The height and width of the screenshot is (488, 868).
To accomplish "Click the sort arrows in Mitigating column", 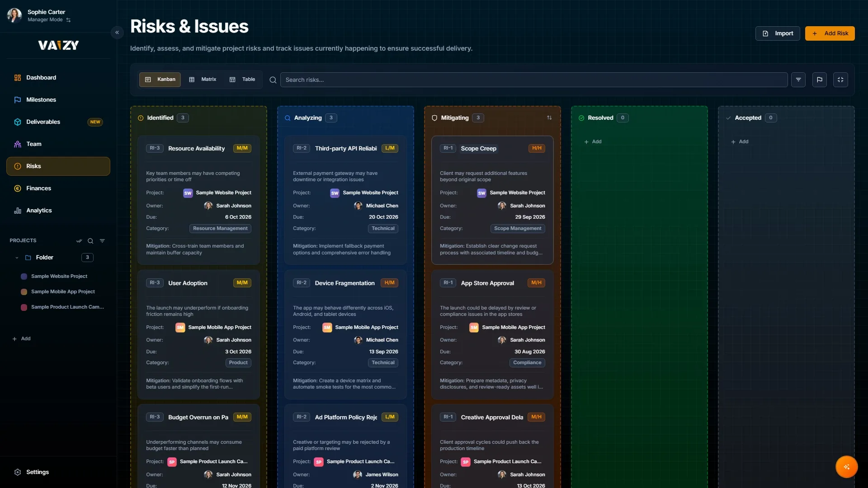I will point(549,118).
